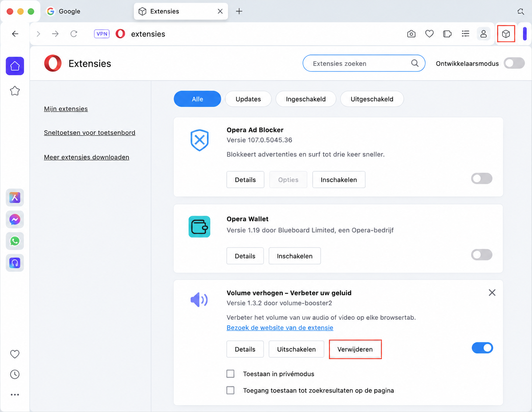The width and height of the screenshot is (532, 412).
Task: Click Verwijderen for Volume verhogen
Action: coord(355,349)
